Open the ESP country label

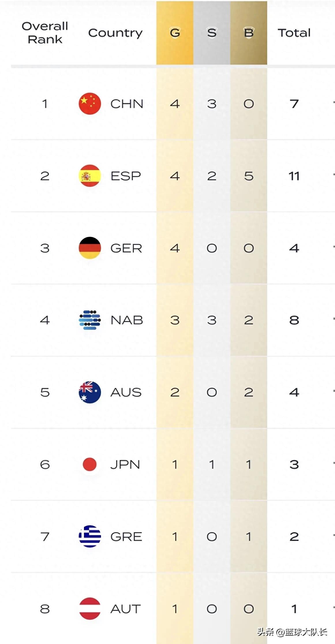(x=126, y=176)
